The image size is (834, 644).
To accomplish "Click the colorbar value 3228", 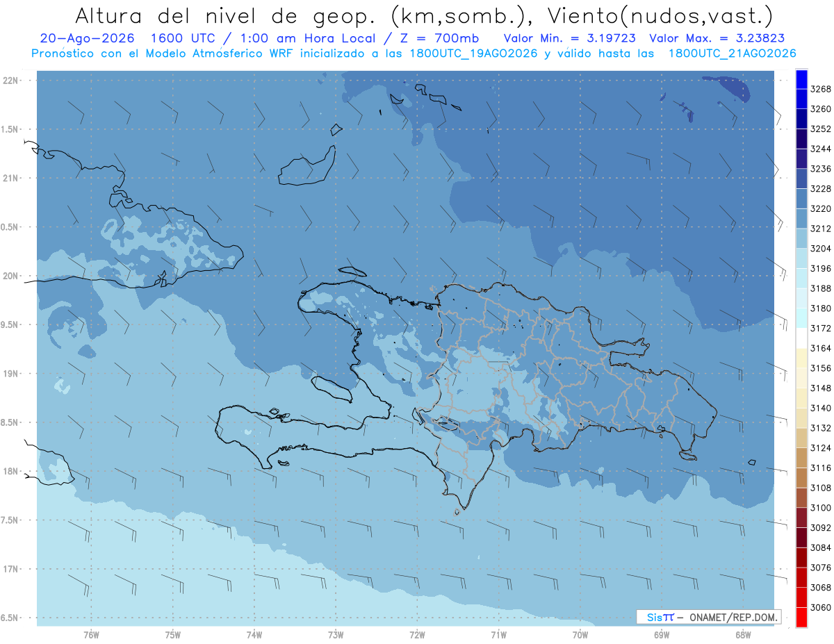I will (820, 189).
